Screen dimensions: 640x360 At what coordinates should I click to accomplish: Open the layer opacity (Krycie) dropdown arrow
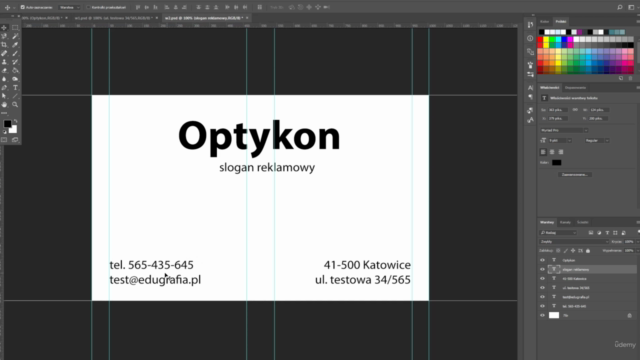(637, 242)
